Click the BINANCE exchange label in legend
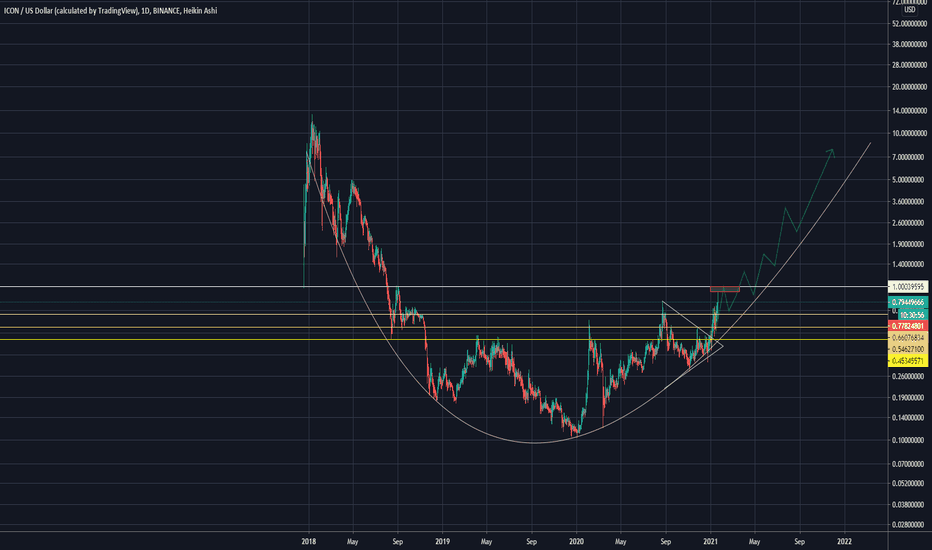 tap(166, 11)
